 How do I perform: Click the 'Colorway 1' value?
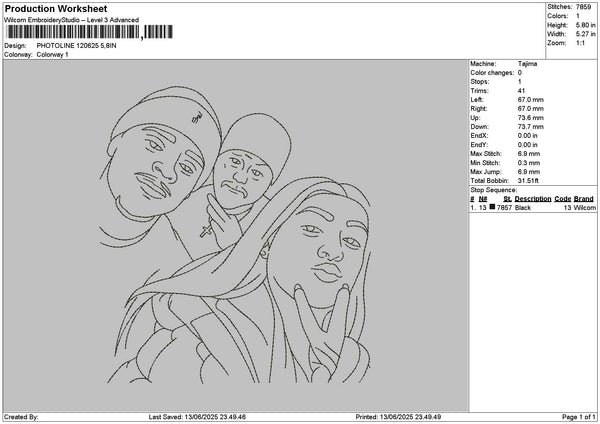(52, 55)
